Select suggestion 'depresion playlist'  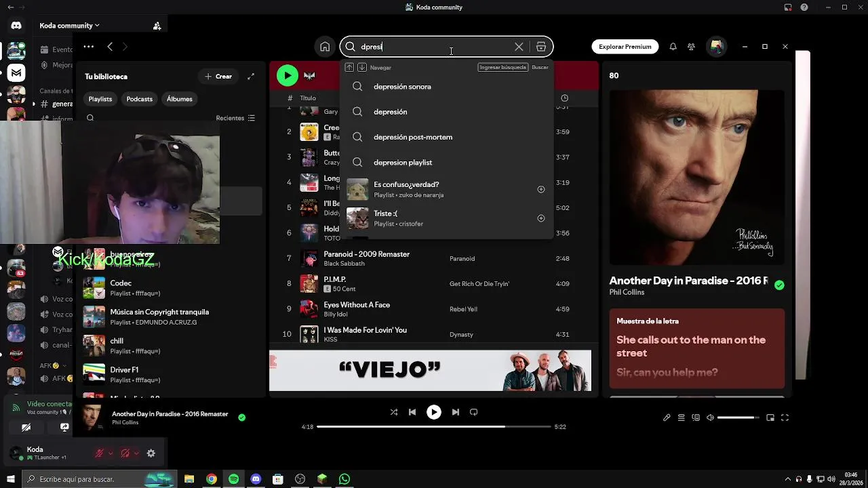447,163
